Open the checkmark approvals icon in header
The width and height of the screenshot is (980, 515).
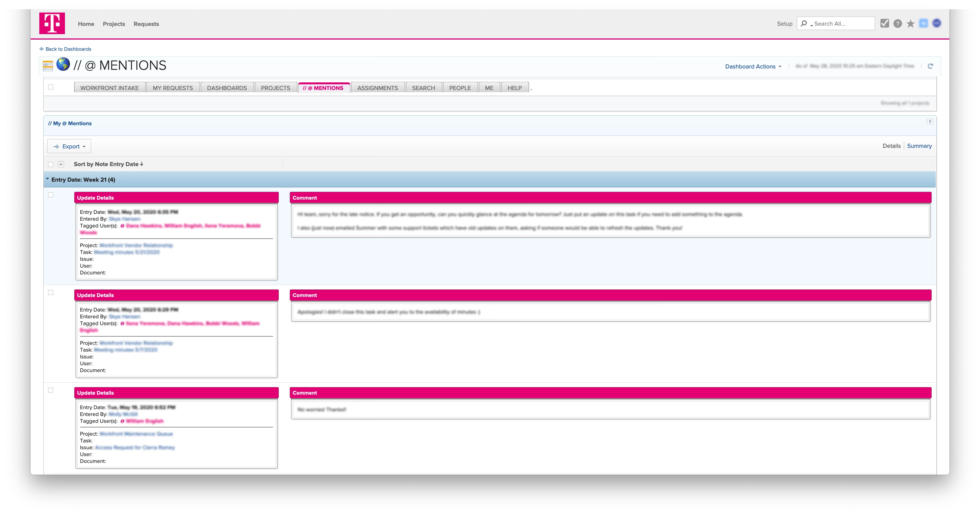[x=885, y=23]
